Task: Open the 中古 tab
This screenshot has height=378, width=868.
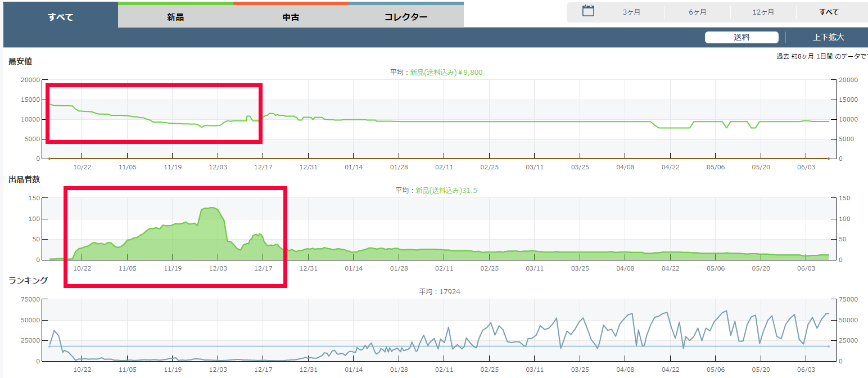Action: tap(291, 17)
